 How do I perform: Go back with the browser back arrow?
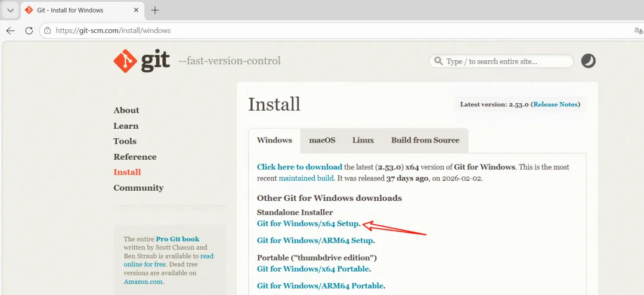[10, 30]
